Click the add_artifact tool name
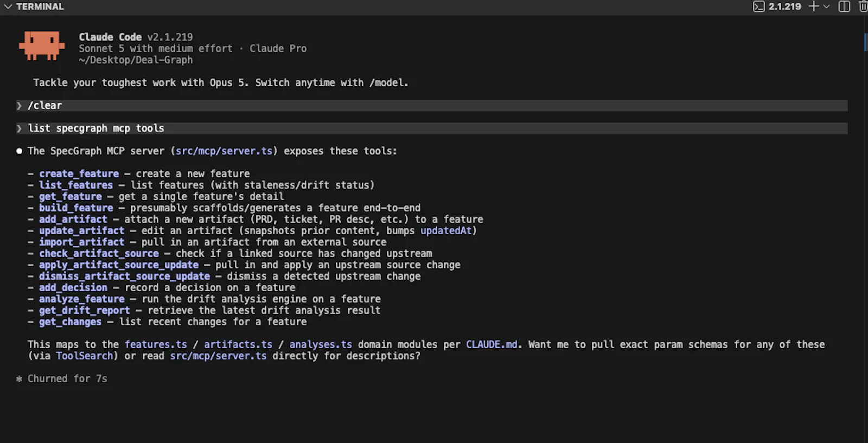 click(x=73, y=219)
